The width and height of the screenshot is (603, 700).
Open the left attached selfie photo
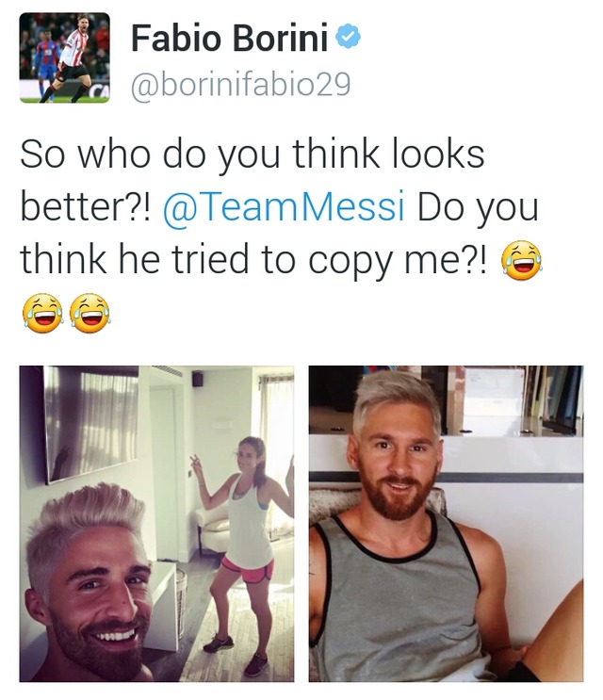(x=156, y=524)
